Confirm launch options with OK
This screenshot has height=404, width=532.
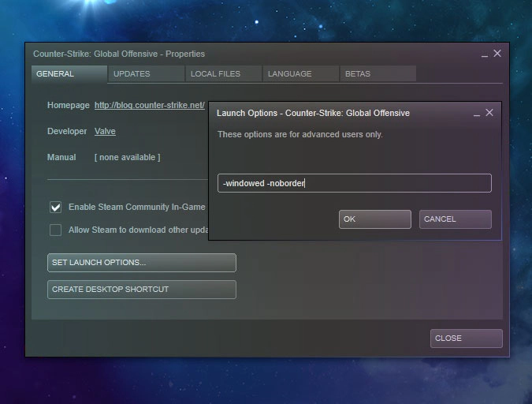(375, 219)
